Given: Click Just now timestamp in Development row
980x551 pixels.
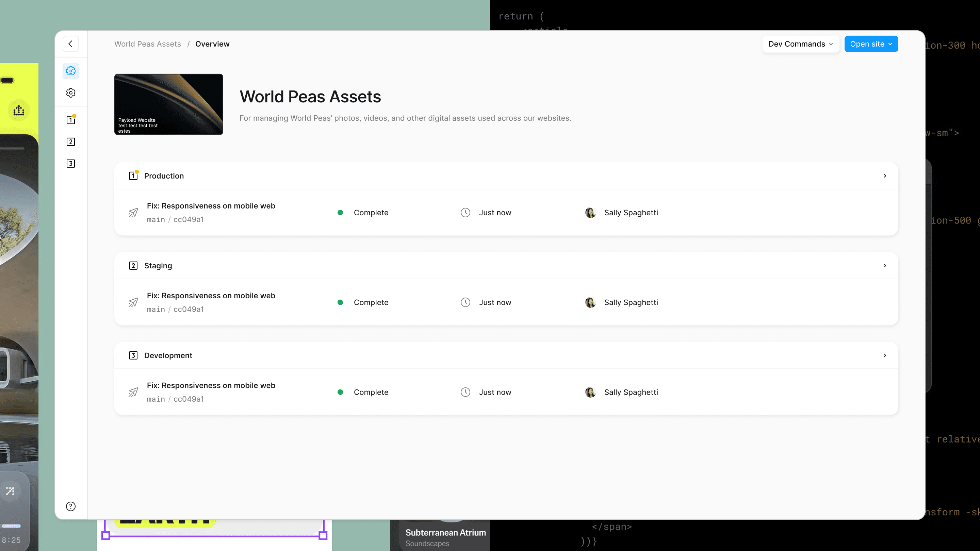Looking at the screenshot, I should click(x=495, y=392).
